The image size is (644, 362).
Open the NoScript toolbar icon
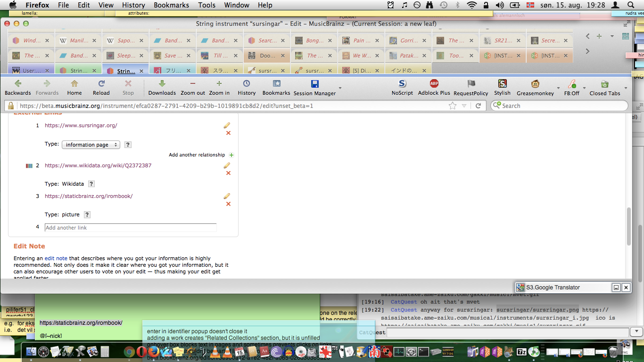[402, 88]
